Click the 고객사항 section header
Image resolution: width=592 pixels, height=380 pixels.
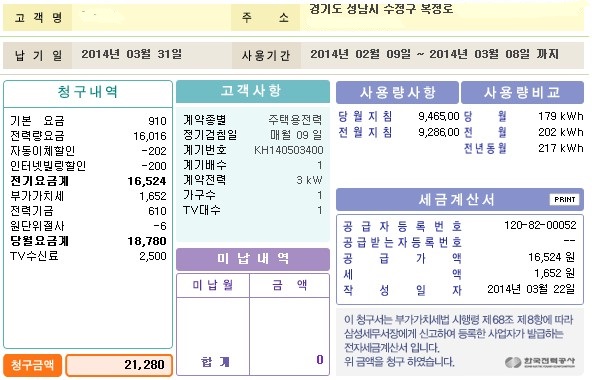(x=253, y=91)
